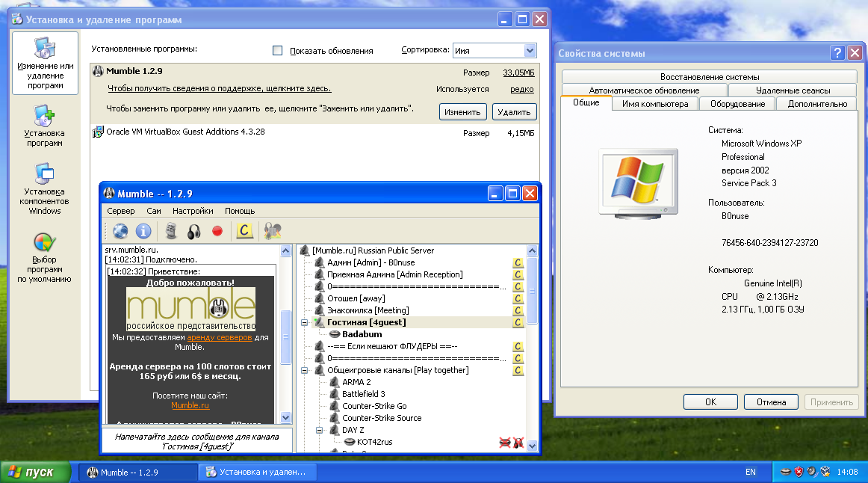This screenshot has width=868, height=483.
Task: Click the comment icon beside Отошел [away]
Action: [x=518, y=298]
